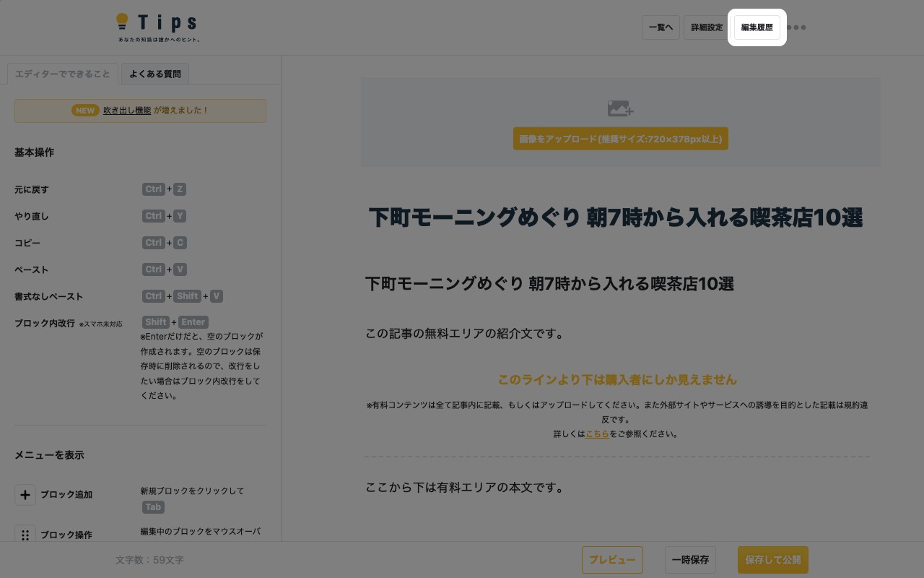Click the 保存して公開 button
This screenshot has width=924, height=578.
[773, 560]
